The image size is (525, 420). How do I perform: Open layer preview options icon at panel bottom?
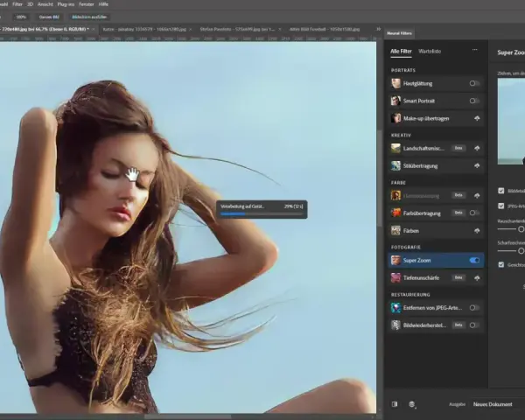[x=412, y=404]
